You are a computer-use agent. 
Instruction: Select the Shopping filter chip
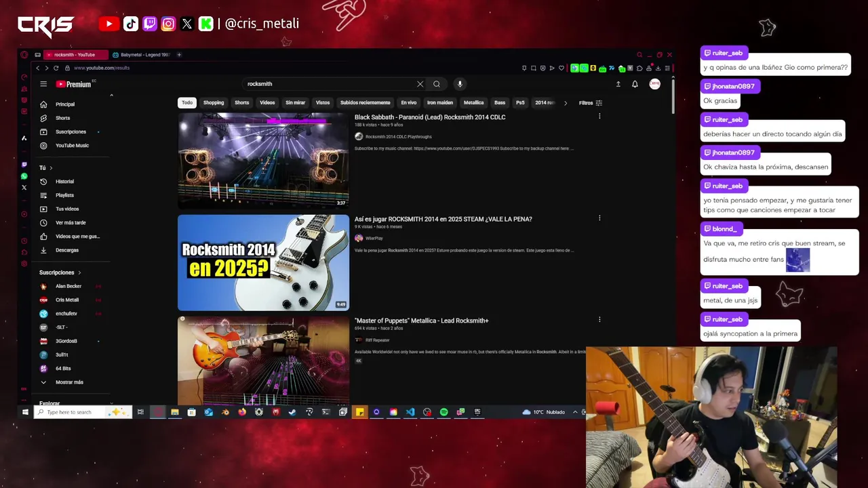[214, 103]
